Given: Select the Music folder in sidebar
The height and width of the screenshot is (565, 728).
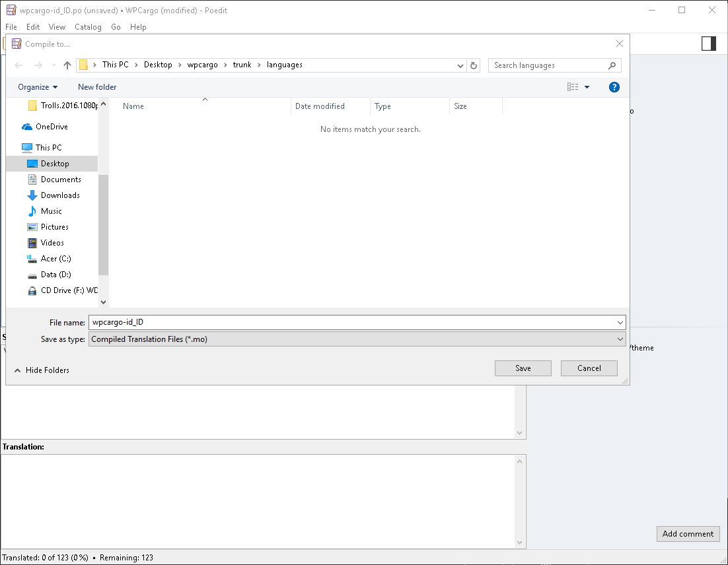Looking at the screenshot, I should [51, 211].
